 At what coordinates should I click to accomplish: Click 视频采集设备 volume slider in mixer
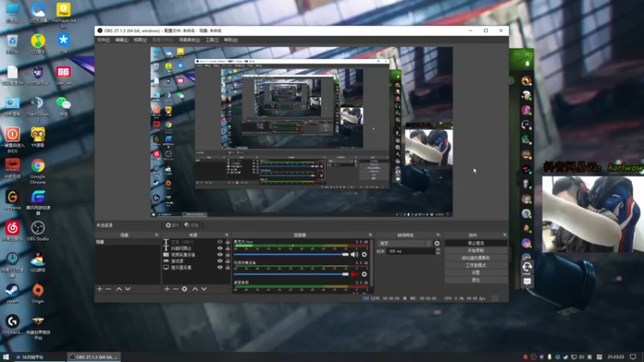[x=291, y=274]
